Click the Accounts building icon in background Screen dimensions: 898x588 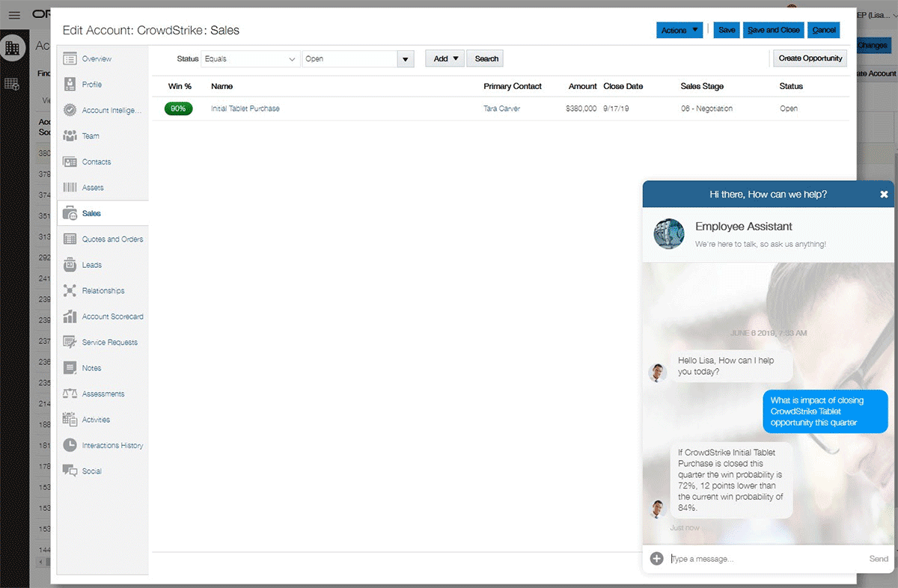(x=12, y=47)
